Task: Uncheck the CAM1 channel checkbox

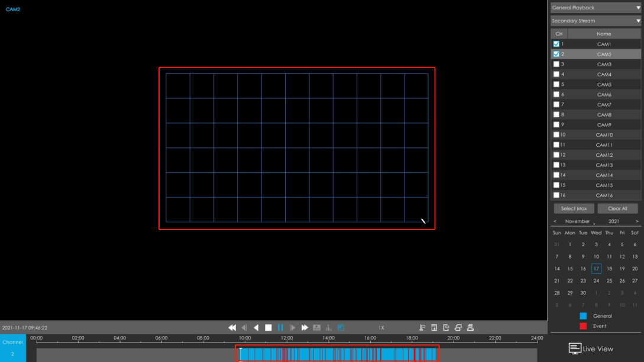Action: coord(556,44)
